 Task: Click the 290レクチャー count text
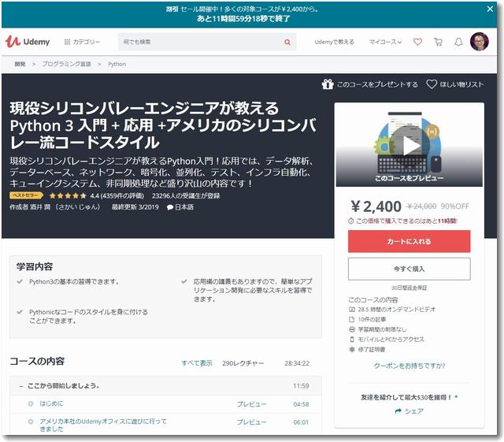[243, 363]
